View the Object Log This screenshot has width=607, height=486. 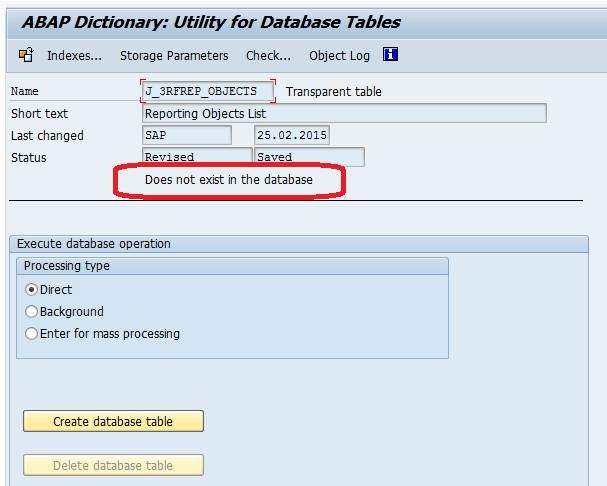tap(339, 56)
